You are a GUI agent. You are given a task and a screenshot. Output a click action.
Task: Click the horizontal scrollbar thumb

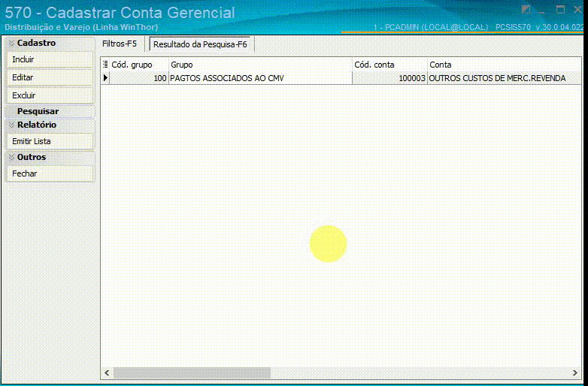coord(192,372)
